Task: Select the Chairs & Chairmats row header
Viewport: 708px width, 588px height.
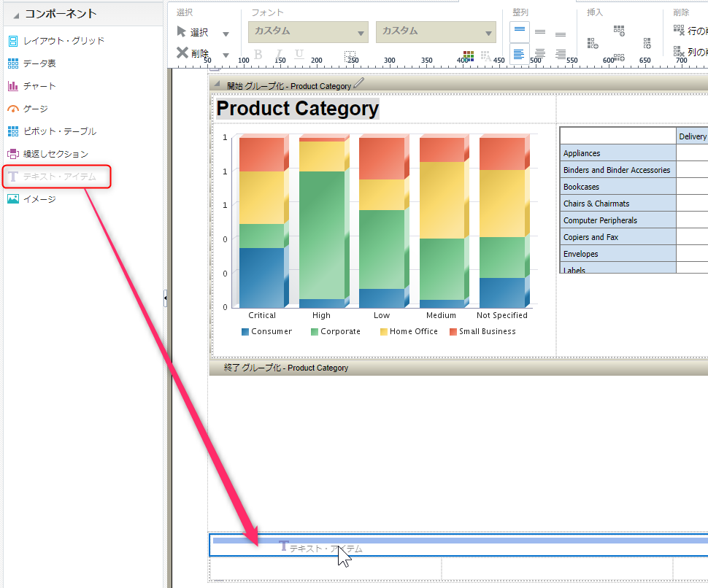Action: 617,204
